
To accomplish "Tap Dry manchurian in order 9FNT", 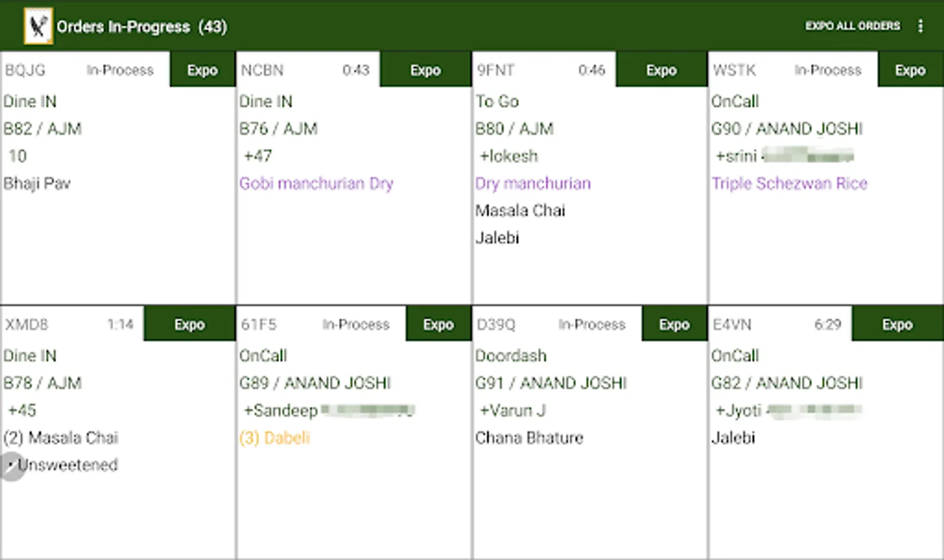I will 533,184.
